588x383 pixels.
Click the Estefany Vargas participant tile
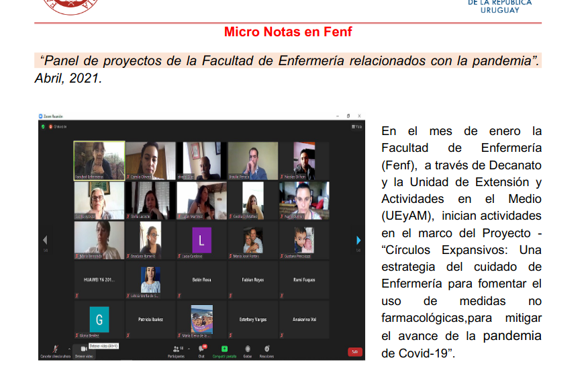coord(253,320)
